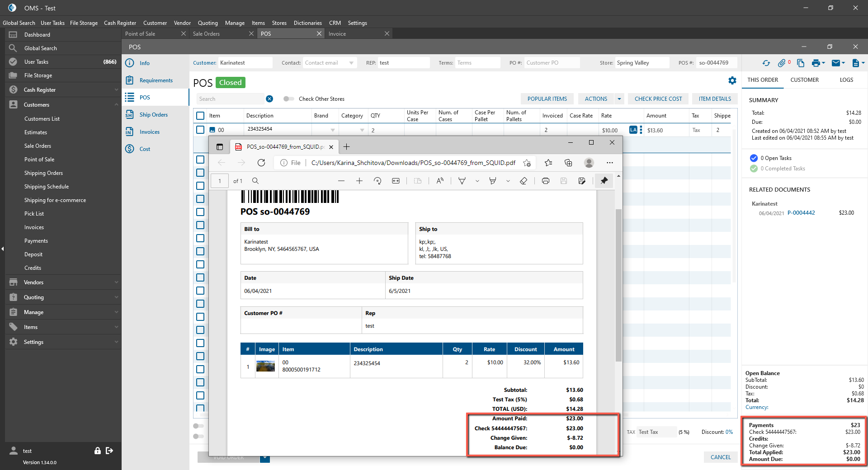This screenshot has width=868, height=470.
Task: Click the PDF viewer vertical scrollbar
Action: (x=618, y=285)
